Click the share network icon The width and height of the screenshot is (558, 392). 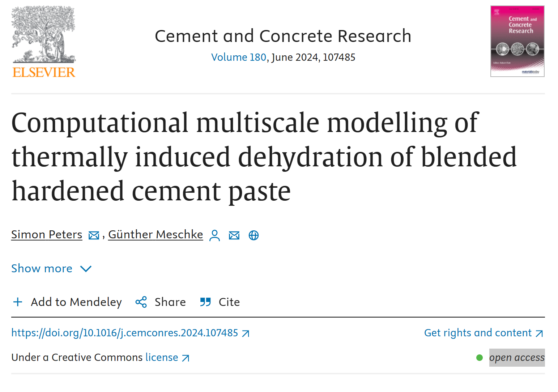pyautogui.click(x=141, y=302)
